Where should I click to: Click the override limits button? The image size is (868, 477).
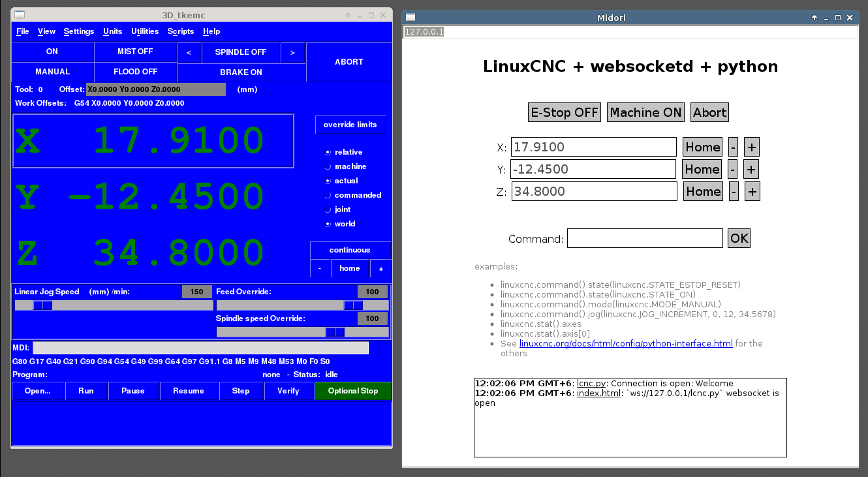tap(350, 125)
